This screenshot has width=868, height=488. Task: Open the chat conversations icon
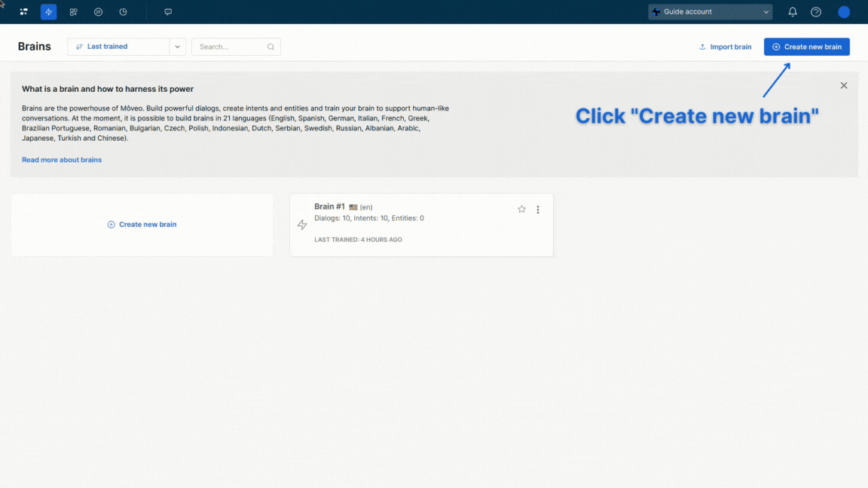point(168,12)
